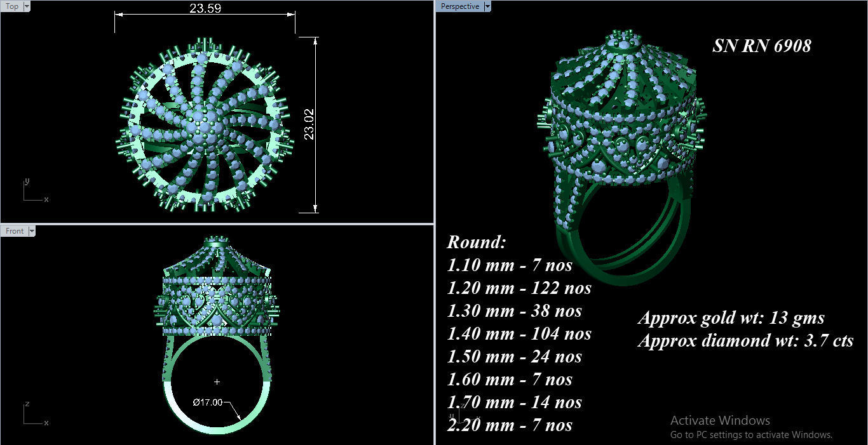Viewport: 868px width, 445px height.
Task: Select the Front viewport title tab
Action: point(15,231)
